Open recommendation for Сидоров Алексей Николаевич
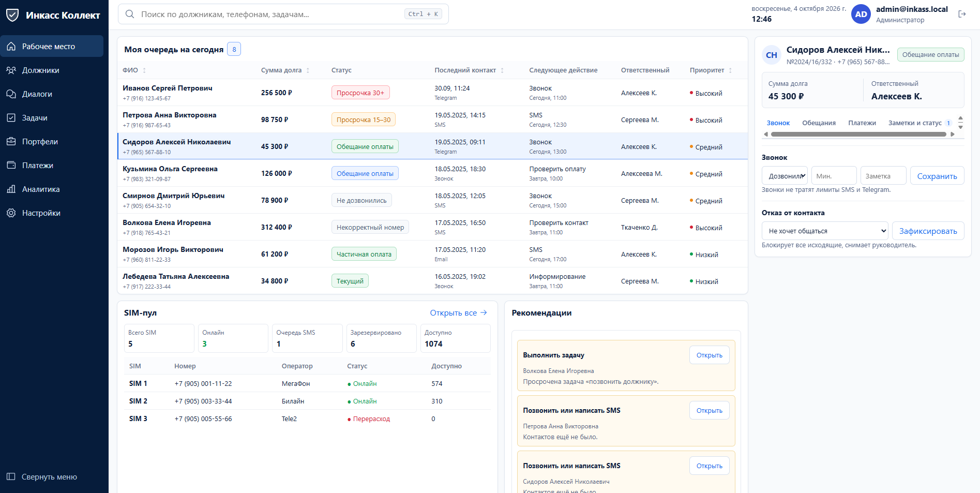The image size is (980, 493). [x=709, y=466]
